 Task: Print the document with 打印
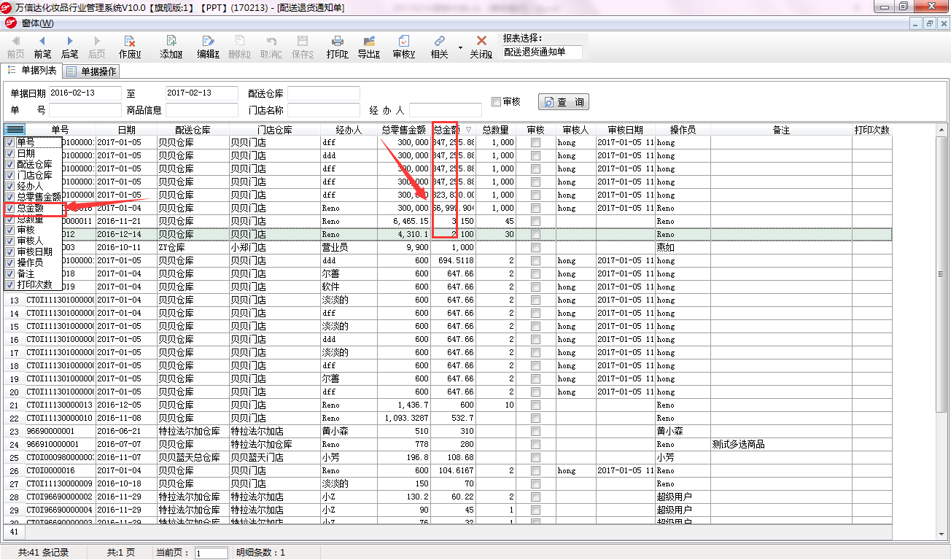point(338,47)
